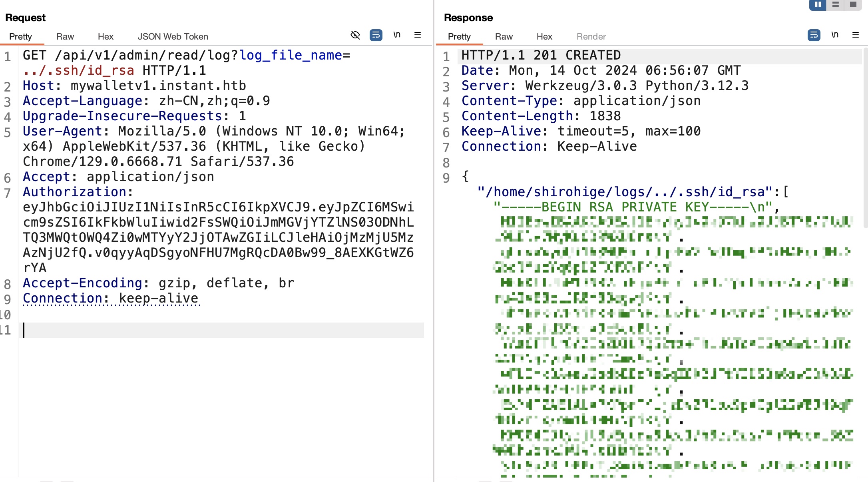The height and width of the screenshot is (482, 868).
Task: Open JSON Web Token tab in Request
Action: (x=173, y=37)
